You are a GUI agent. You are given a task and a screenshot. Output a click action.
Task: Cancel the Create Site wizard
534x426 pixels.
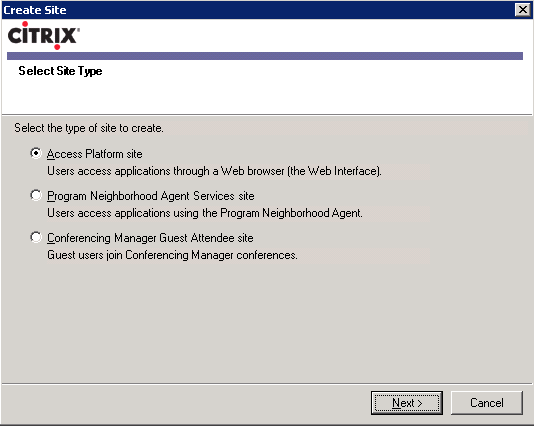tap(487, 403)
